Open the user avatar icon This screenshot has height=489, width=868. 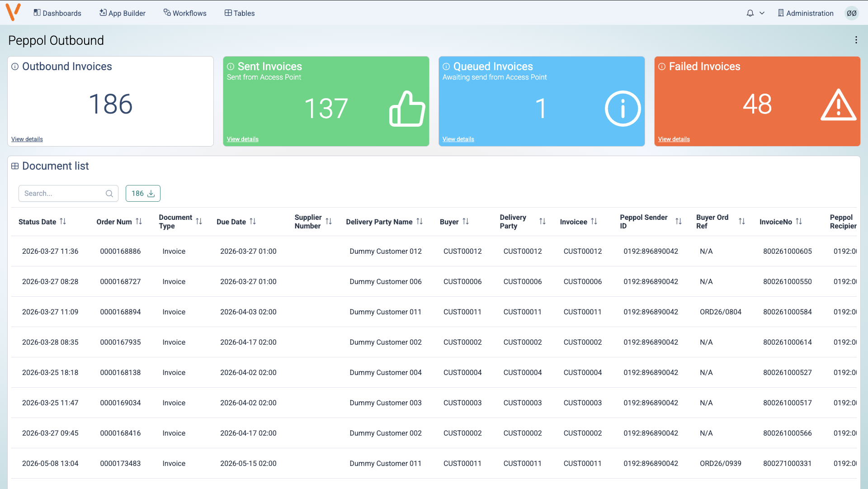coord(852,13)
